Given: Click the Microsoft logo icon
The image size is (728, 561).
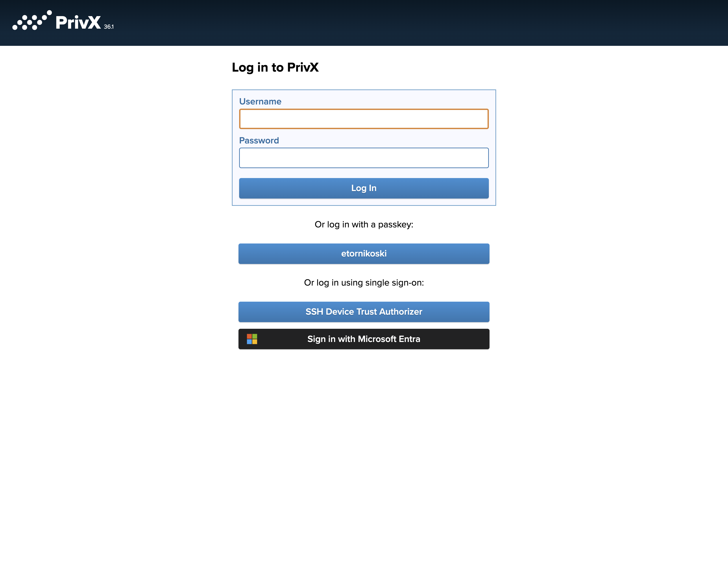Looking at the screenshot, I should pyautogui.click(x=252, y=339).
